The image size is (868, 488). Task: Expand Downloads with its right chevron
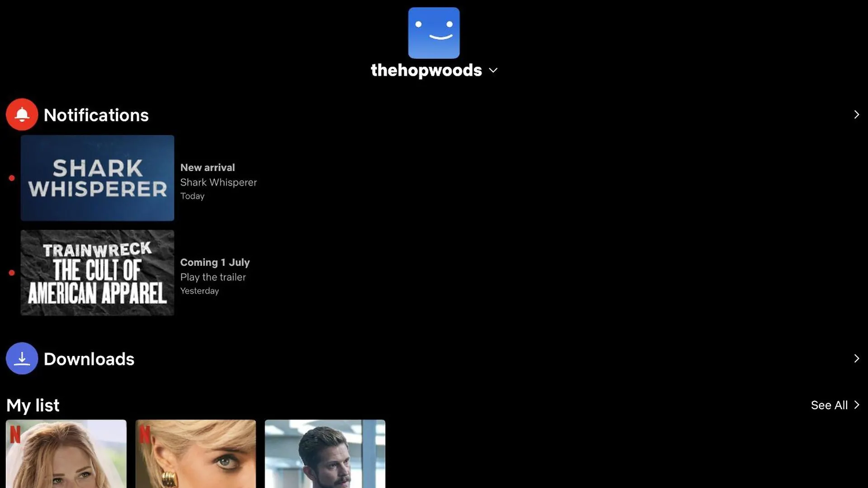pos(856,358)
